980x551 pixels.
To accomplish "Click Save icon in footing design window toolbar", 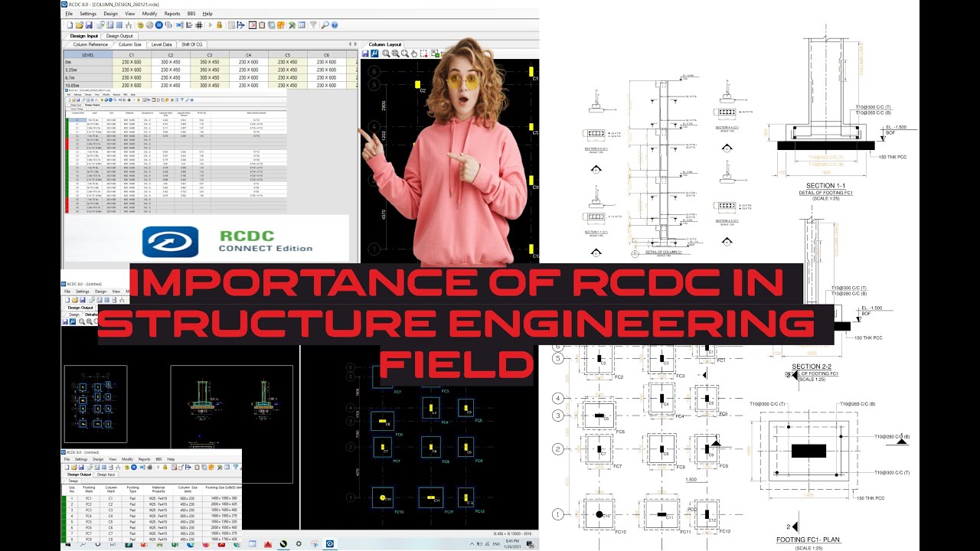I will click(x=81, y=468).
